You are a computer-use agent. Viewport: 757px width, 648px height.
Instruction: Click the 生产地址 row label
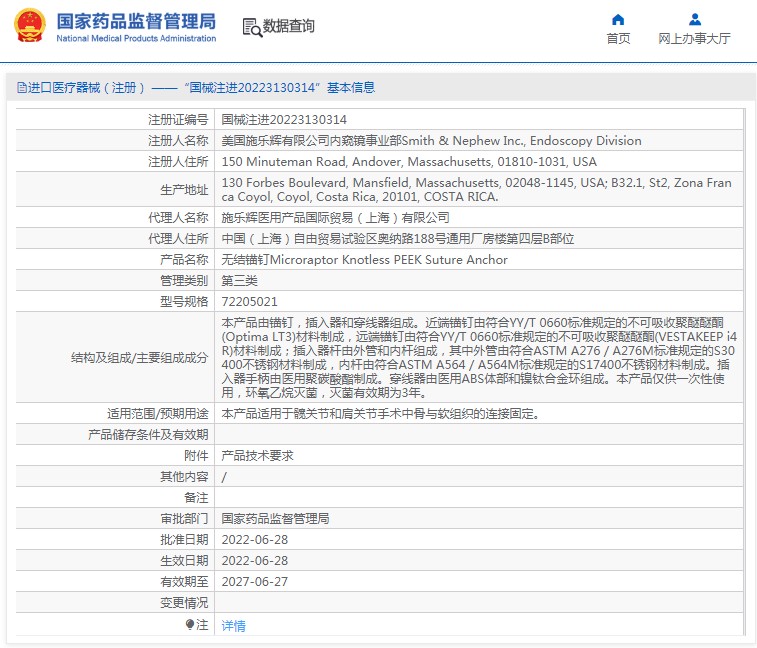pos(184,190)
